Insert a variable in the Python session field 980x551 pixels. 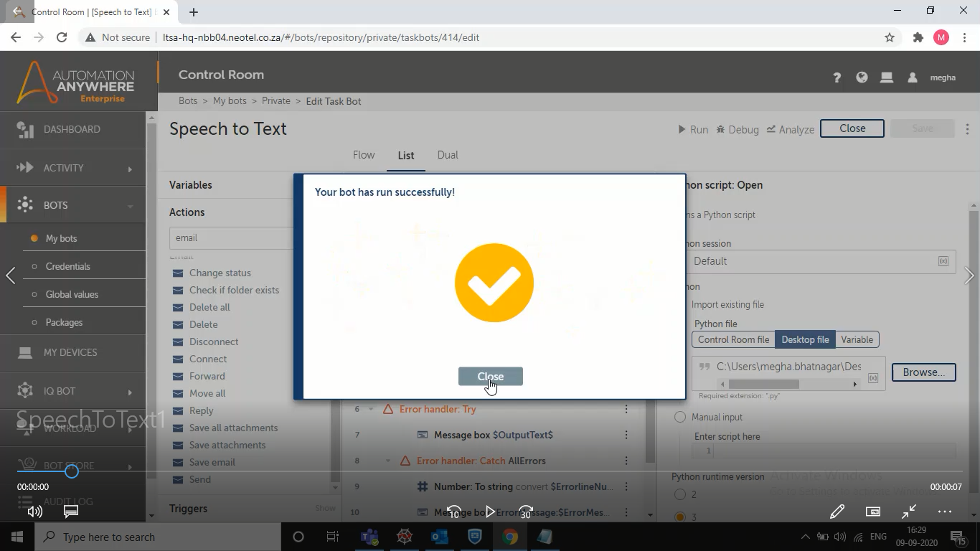tap(943, 261)
